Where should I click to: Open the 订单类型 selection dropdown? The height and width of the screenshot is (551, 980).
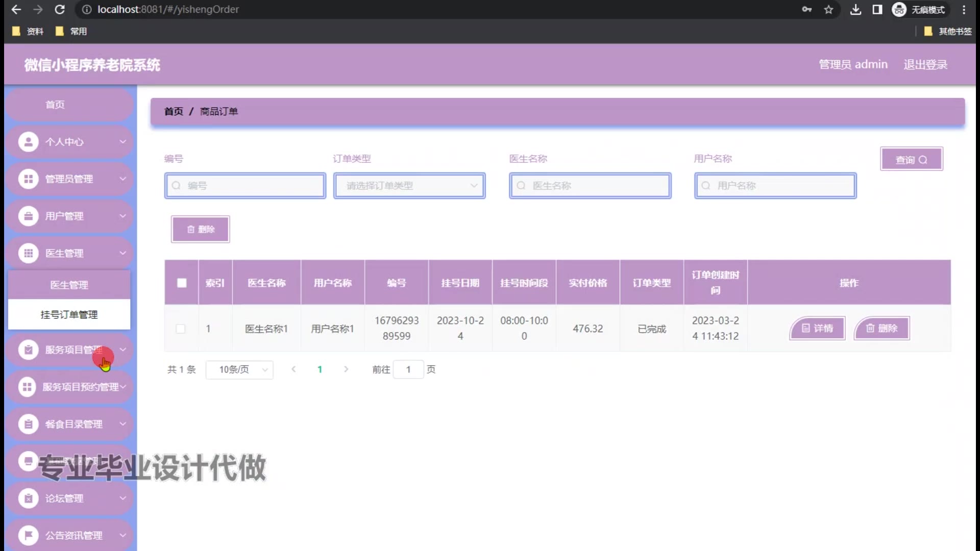pyautogui.click(x=409, y=186)
